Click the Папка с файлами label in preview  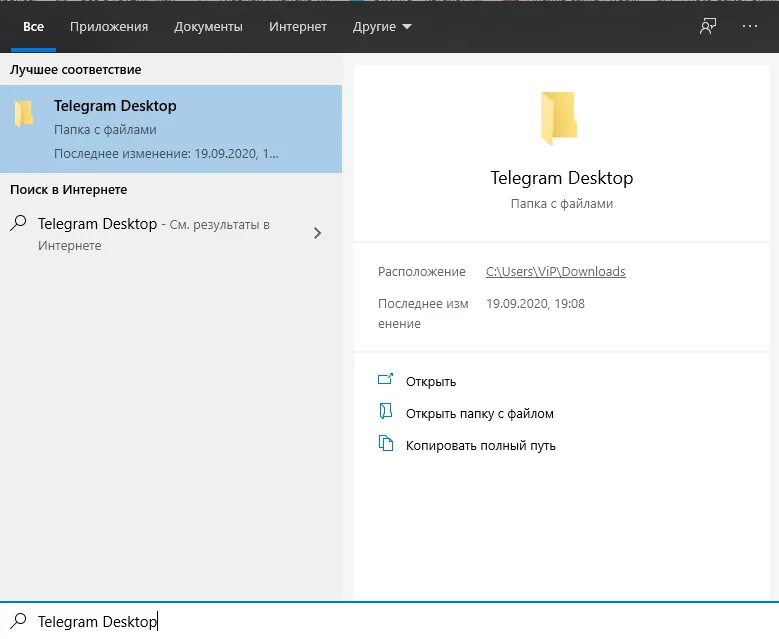click(561, 204)
